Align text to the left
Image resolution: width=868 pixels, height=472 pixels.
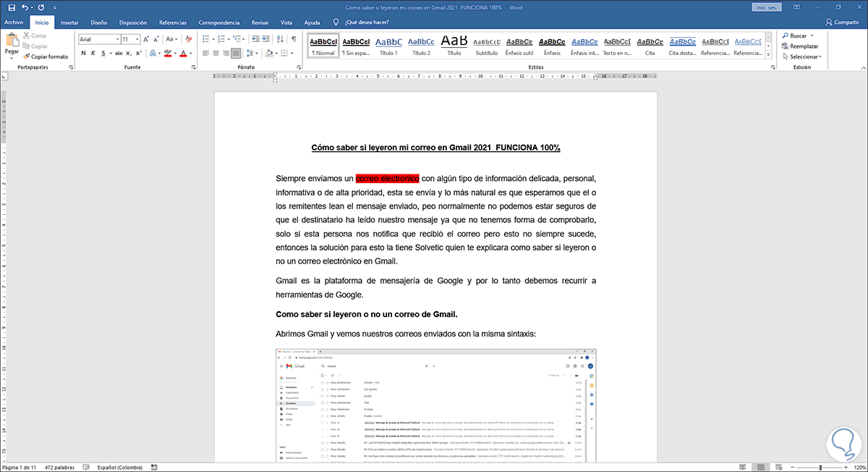tap(206, 53)
